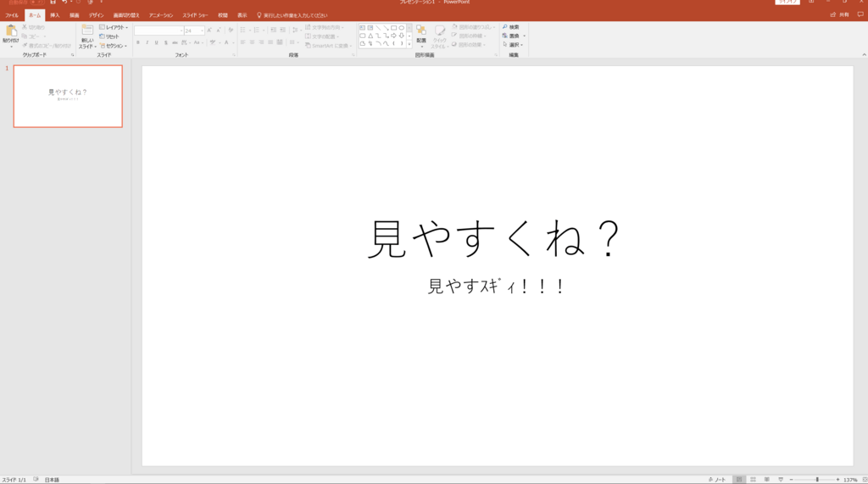The image size is (868, 484).
Task: Click the Cut (切り取り) scissors icon
Action: pos(25,27)
